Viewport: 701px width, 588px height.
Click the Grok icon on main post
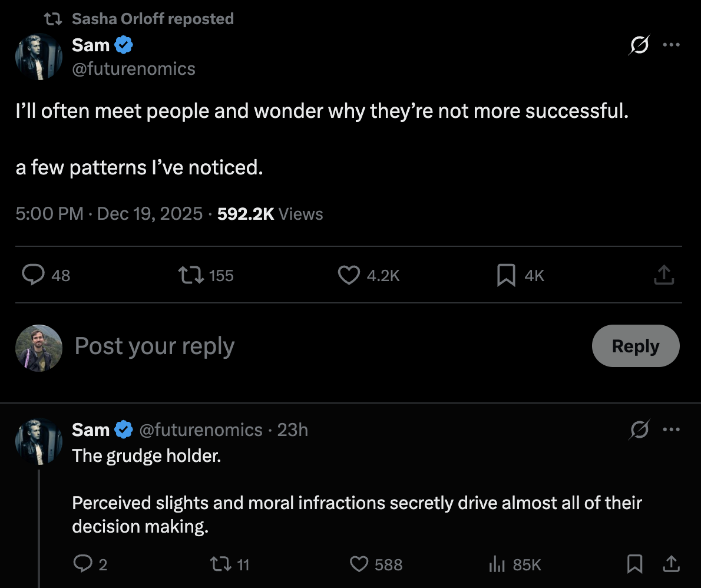point(640,45)
